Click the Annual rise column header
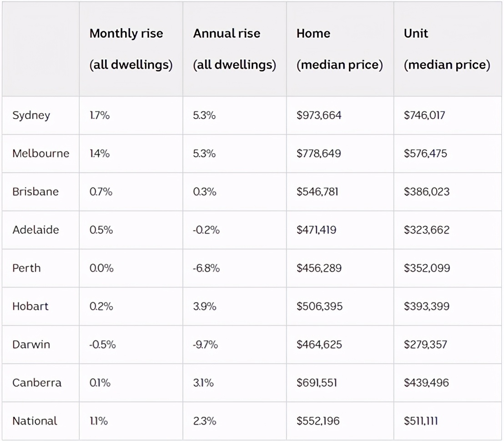504x441 pixels. pos(234,49)
